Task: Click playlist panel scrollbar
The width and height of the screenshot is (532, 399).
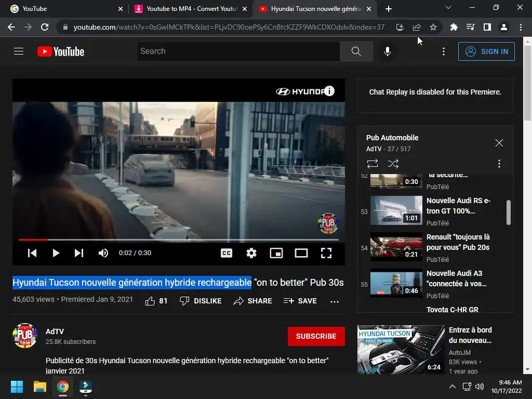Action: coord(508,212)
